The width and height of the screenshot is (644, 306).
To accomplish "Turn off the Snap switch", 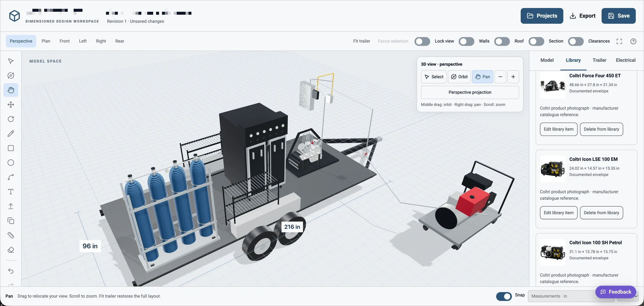I will point(504,296).
